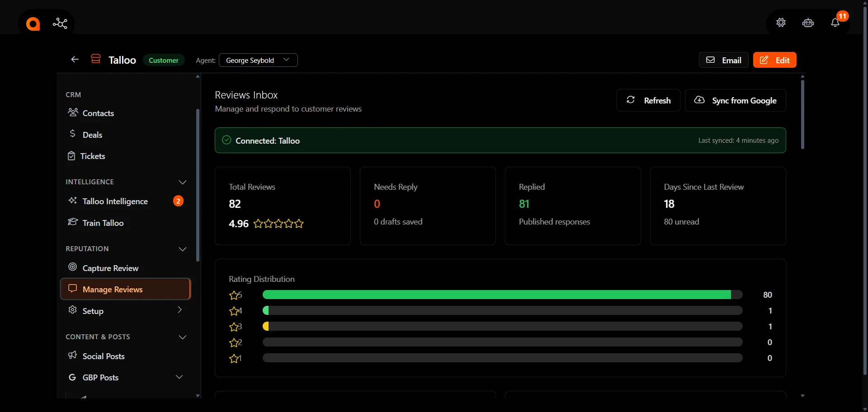Click the green connected checkmark icon
The image size is (868, 412).
(226, 140)
